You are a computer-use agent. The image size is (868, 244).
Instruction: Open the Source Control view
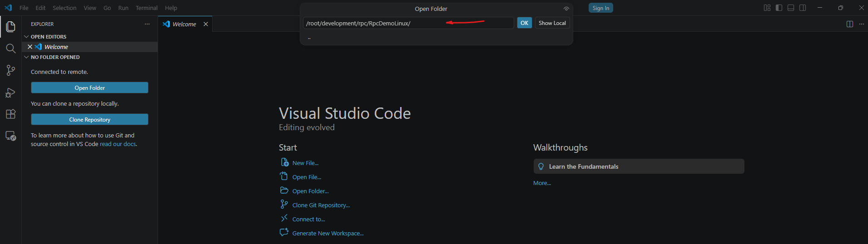pos(10,70)
